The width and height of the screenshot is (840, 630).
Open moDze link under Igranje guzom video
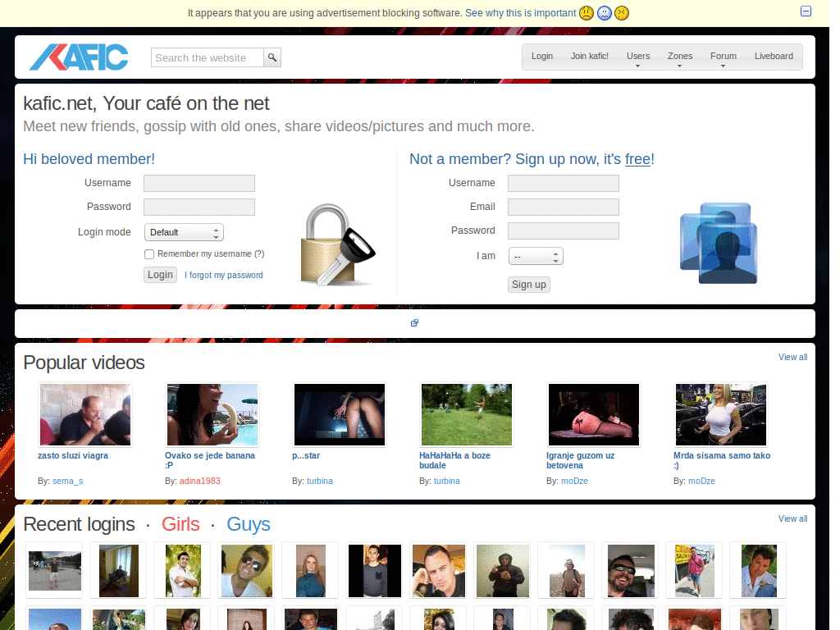point(574,481)
